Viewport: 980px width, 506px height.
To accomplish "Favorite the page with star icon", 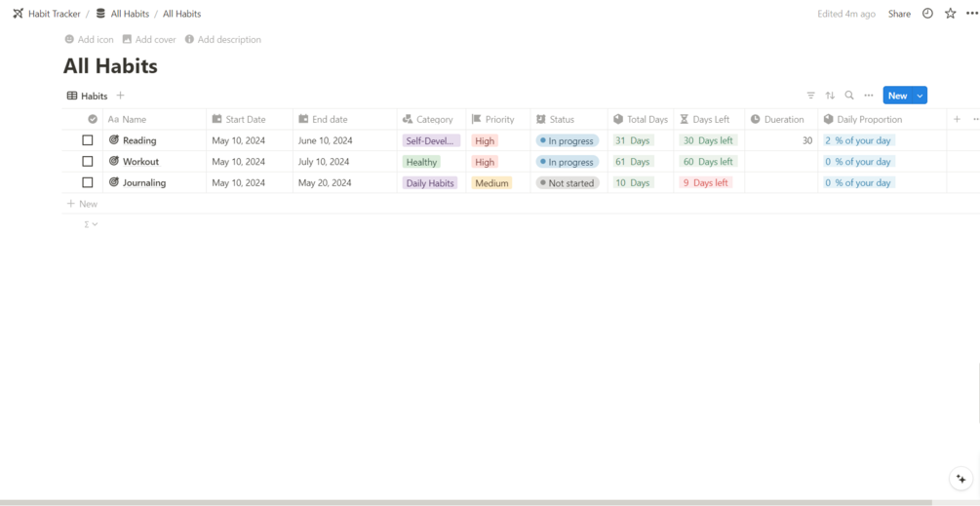I will click(950, 13).
